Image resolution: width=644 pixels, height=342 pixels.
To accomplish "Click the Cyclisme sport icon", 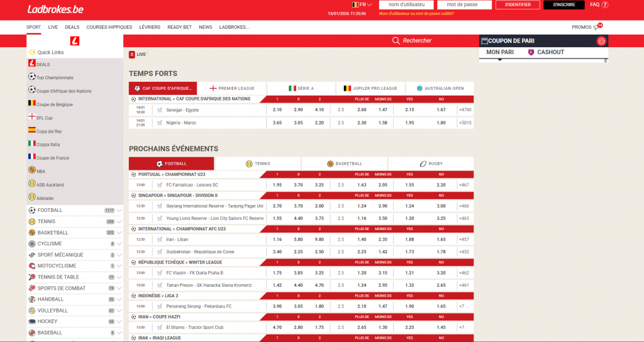I will click(32, 244).
